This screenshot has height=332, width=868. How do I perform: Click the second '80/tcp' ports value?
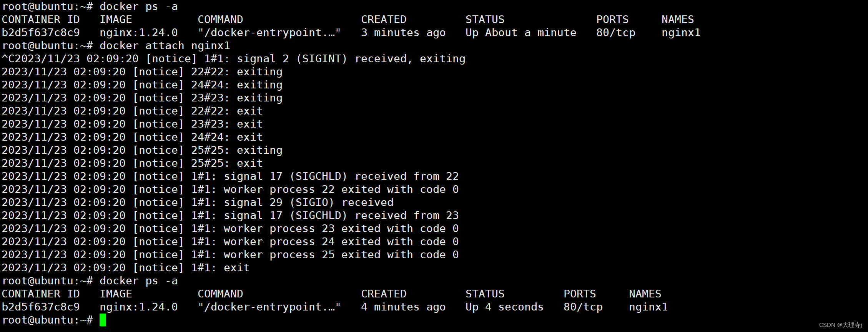click(x=583, y=307)
